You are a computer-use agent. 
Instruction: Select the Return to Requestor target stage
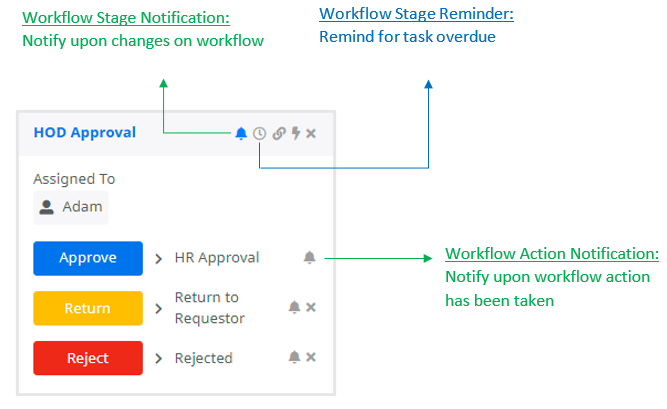[x=209, y=308]
